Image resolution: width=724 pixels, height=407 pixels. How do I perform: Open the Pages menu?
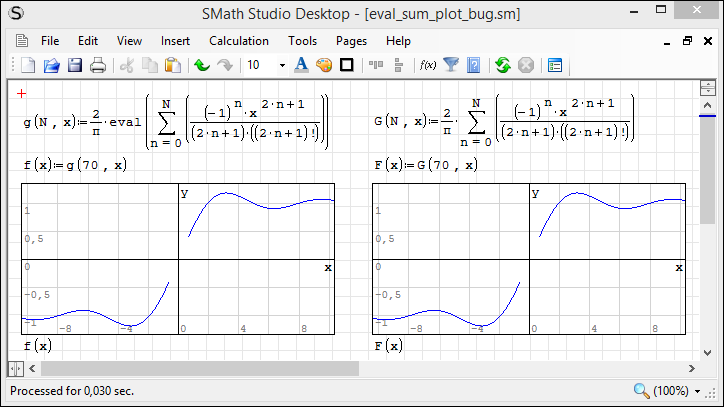[351, 41]
